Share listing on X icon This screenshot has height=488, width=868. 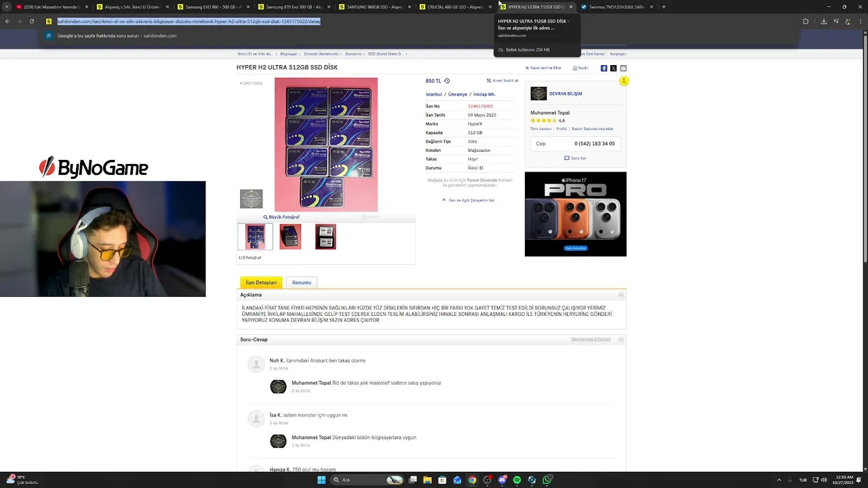(x=613, y=68)
